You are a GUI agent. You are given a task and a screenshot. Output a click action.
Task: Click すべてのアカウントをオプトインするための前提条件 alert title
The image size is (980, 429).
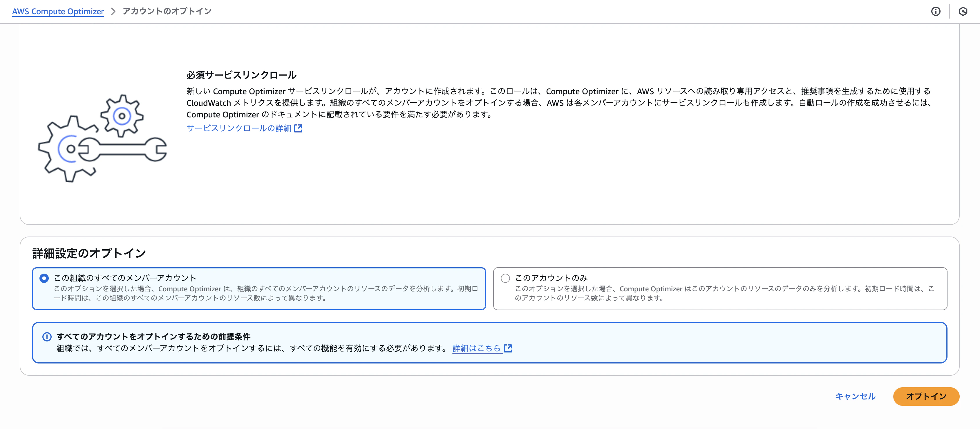pos(153,337)
